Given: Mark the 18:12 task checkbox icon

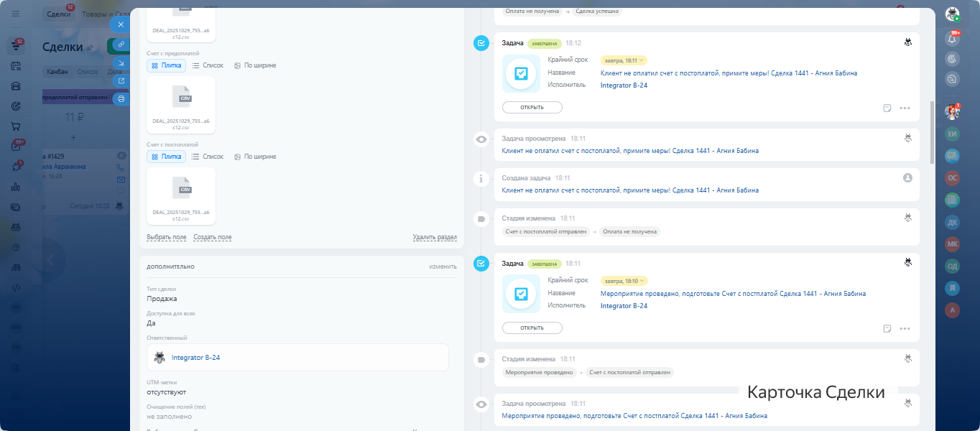Looking at the screenshot, I should click(x=481, y=44).
